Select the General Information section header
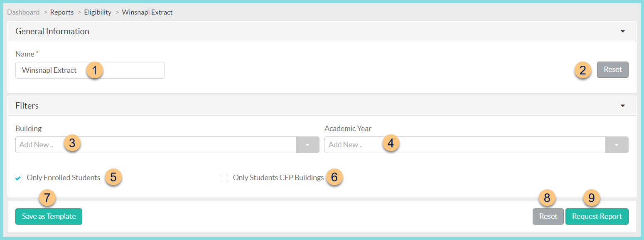 [52, 31]
